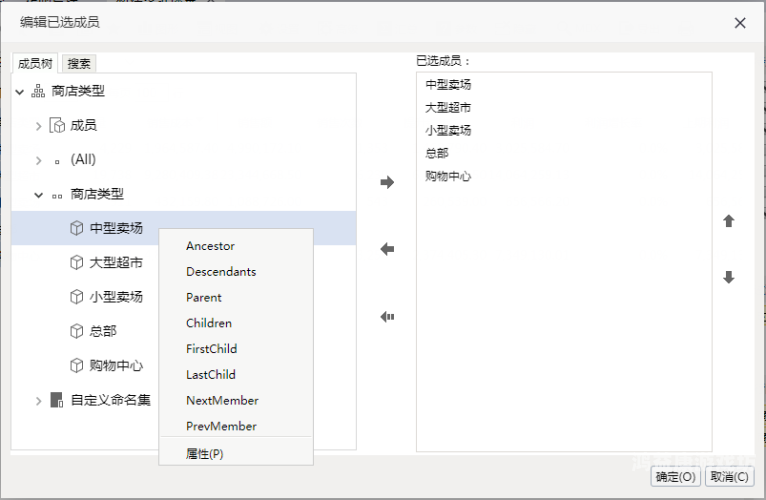
Task: Choose LastChild from the context menu
Action: [x=236, y=375]
